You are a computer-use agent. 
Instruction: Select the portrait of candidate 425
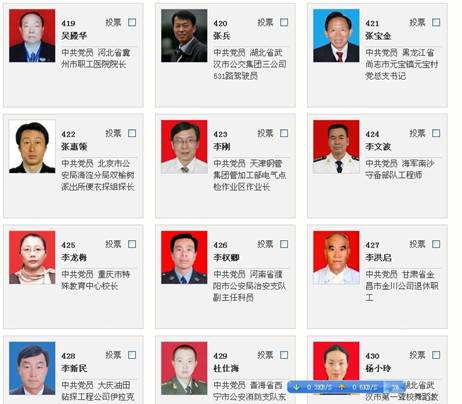click(x=32, y=257)
